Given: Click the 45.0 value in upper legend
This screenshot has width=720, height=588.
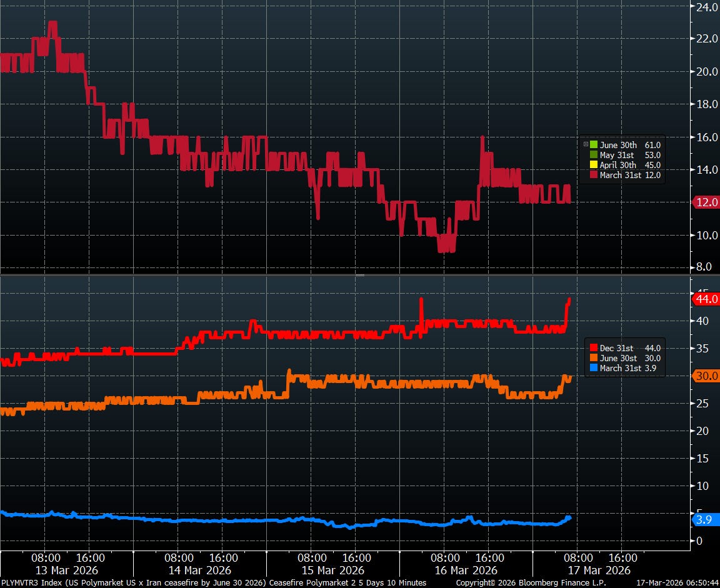Looking at the screenshot, I should pos(652,165).
